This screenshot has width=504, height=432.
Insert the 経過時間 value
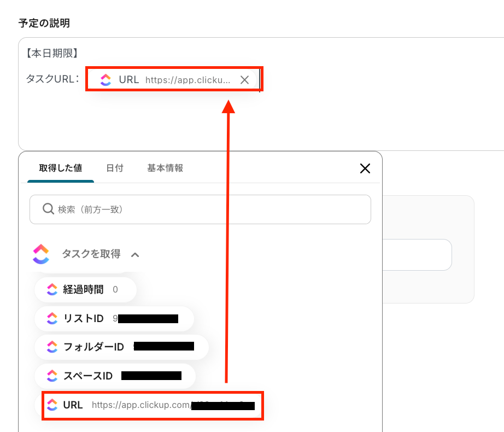point(83,289)
